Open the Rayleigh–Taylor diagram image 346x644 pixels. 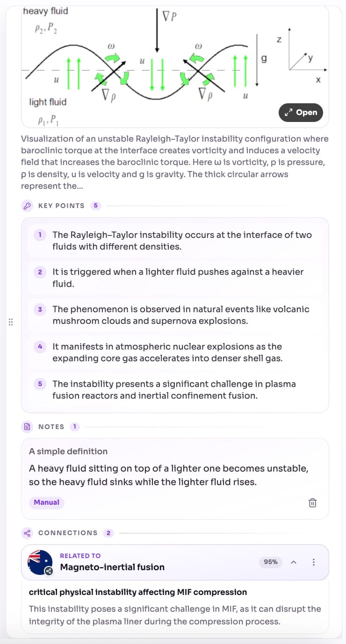[301, 112]
